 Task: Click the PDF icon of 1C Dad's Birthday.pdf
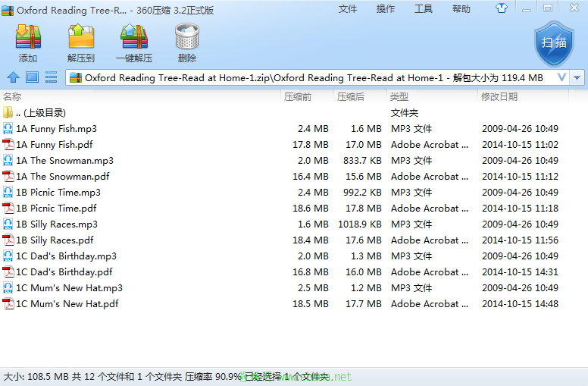(x=8, y=271)
